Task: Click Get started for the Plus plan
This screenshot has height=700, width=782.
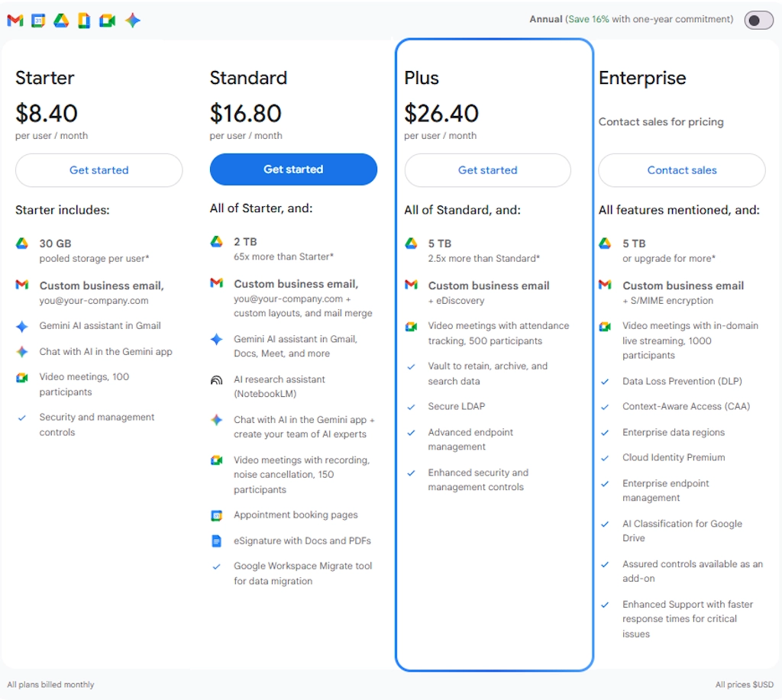Action: (487, 169)
